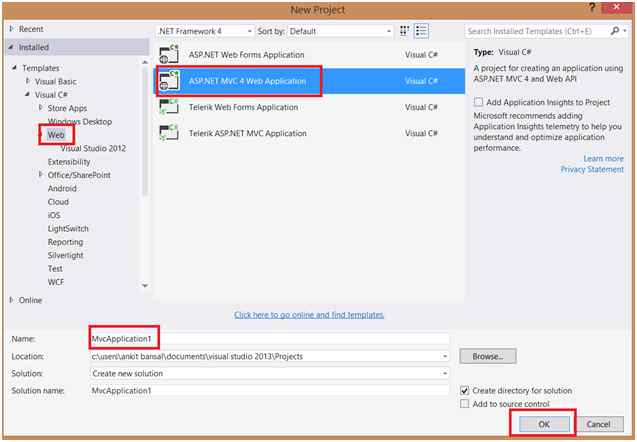
Task: Click here to go online and find templates link
Action: [x=309, y=315]
